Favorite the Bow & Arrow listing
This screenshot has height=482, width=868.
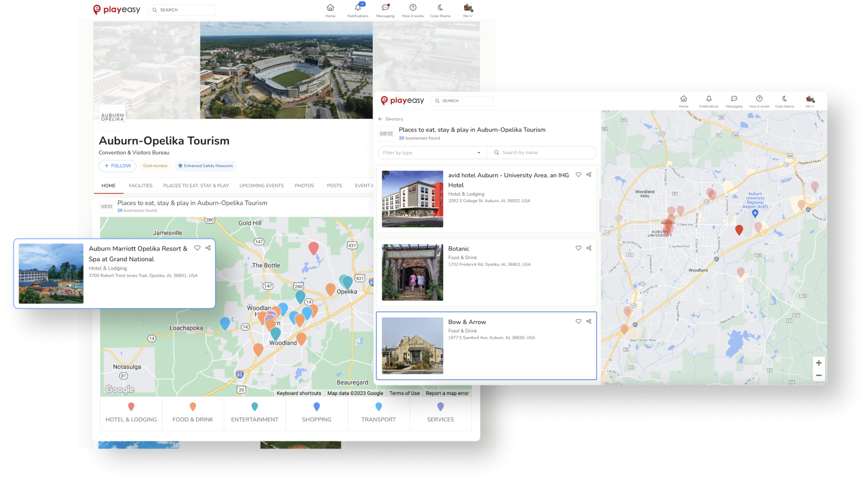pos(578,322)
